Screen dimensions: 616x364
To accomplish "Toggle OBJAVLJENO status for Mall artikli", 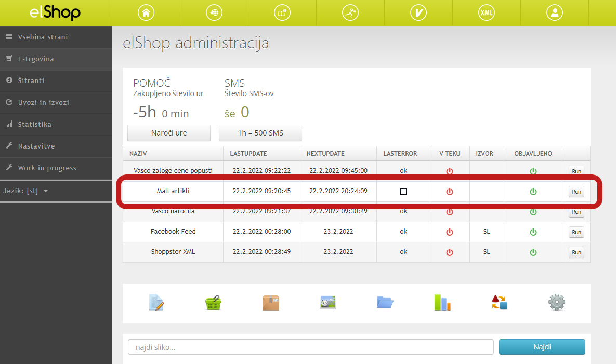I will (533, 192).
